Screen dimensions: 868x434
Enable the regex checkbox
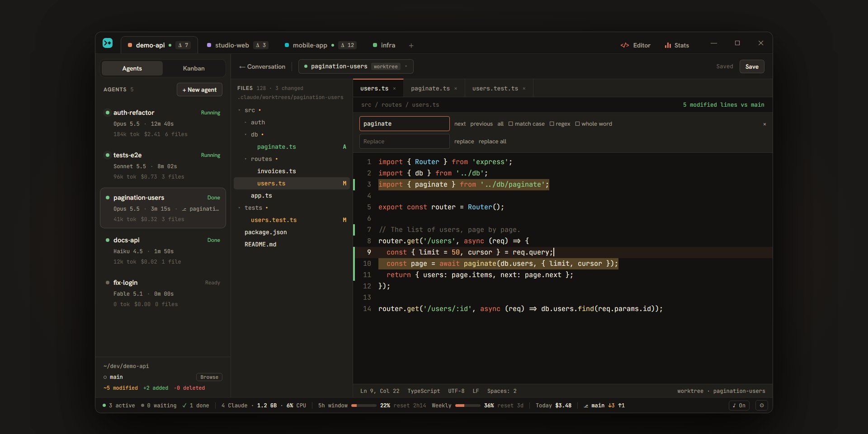pyautogui.click(x=552, y=124)
